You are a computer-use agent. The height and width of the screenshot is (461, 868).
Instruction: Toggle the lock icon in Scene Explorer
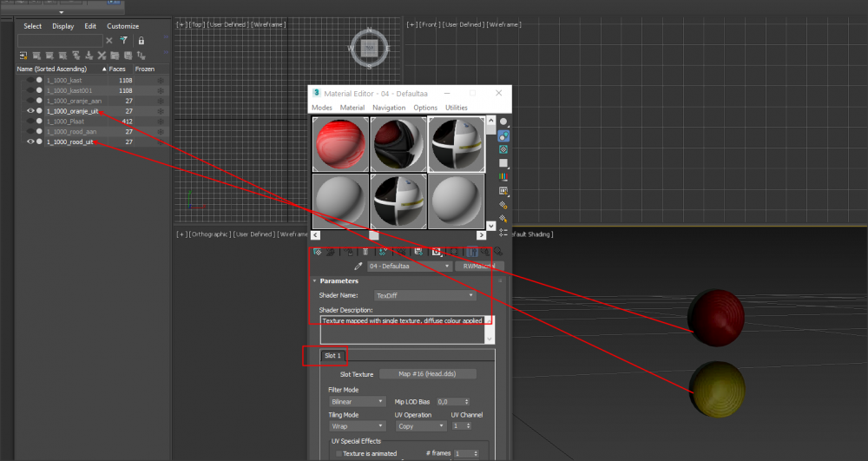click(141, 41)
